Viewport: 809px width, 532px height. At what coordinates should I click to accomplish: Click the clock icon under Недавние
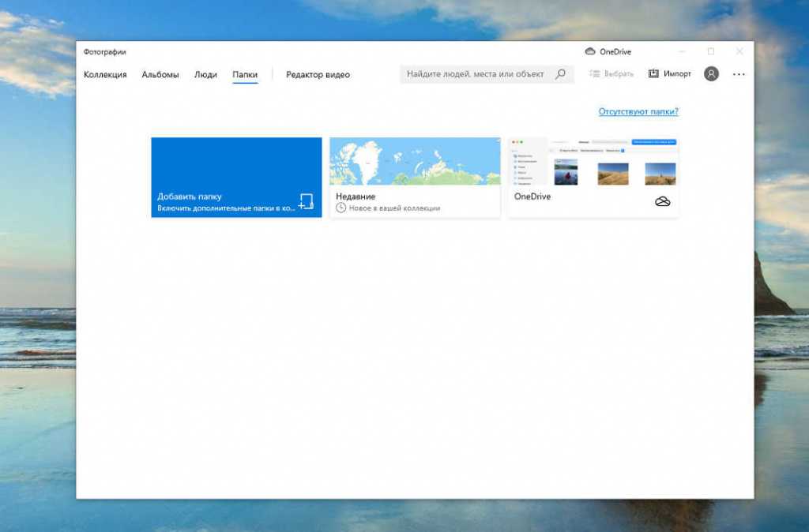[x=341, y=208]
